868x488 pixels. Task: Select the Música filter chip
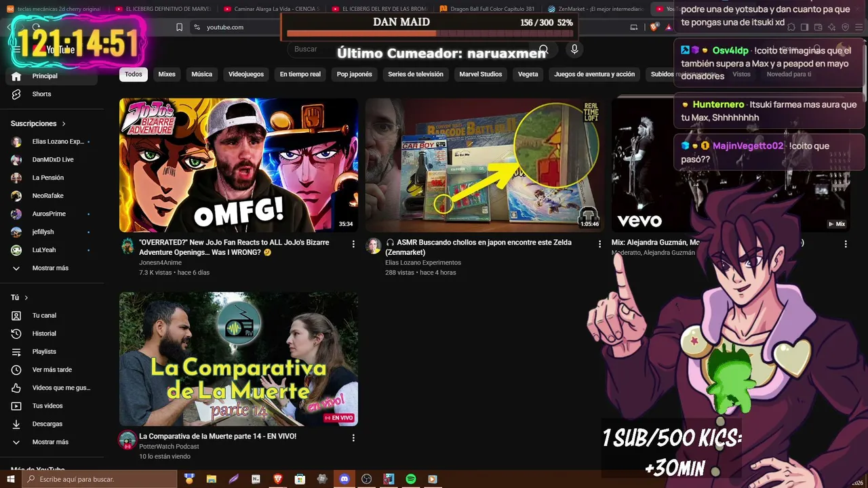click(x=202, y=75)
